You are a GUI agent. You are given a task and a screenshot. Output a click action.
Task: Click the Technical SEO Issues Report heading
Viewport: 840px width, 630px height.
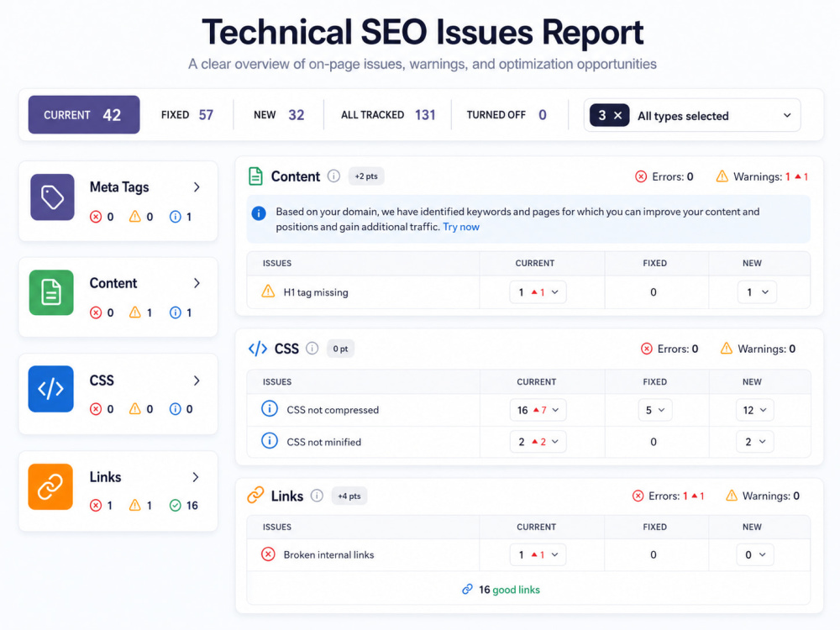tap(423, 32)
